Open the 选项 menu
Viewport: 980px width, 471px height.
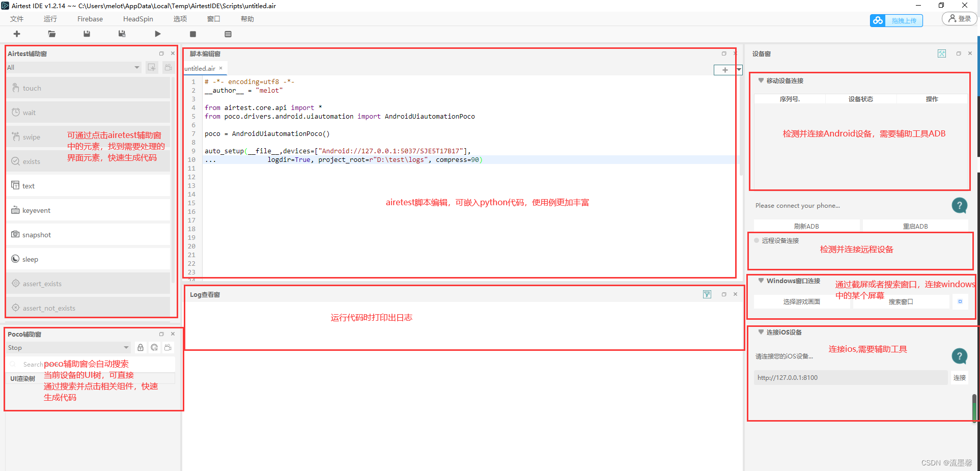coord(180,19)
